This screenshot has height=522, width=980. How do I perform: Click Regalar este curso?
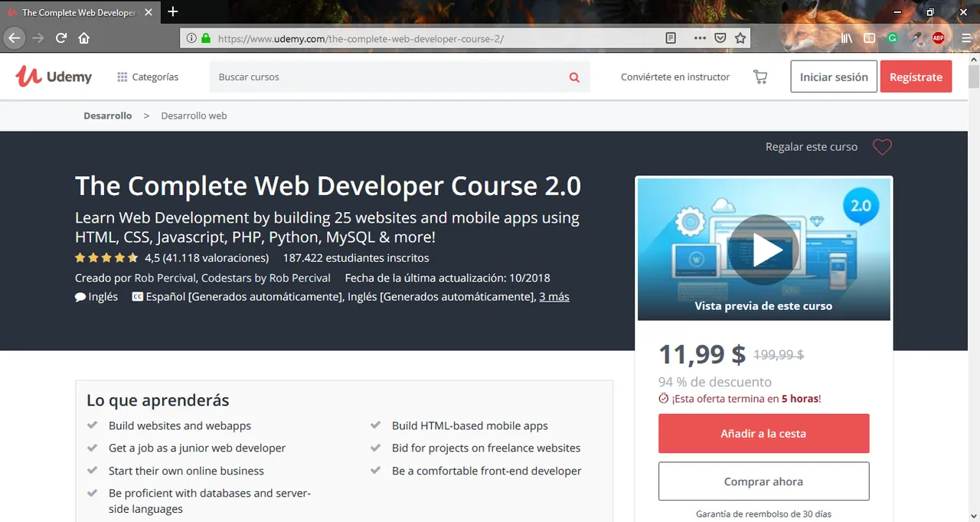pos(812,147)
